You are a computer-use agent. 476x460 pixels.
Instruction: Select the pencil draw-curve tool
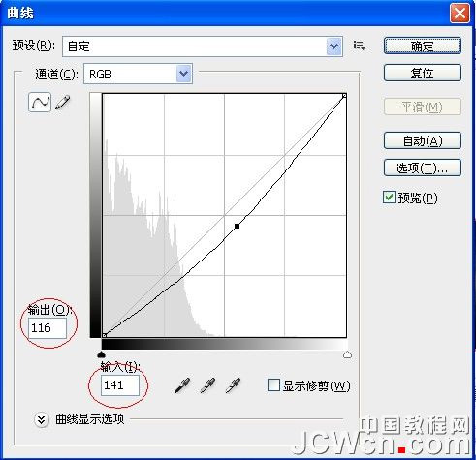[63, 103]
